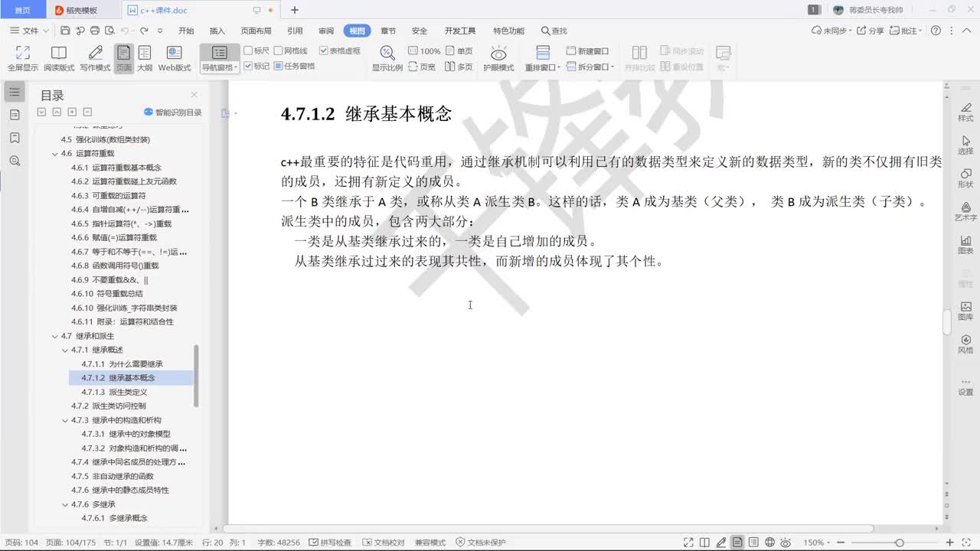Click the Save icon in quick toolbar
This screenshot has height=551, width=980.
click(65, 31)
